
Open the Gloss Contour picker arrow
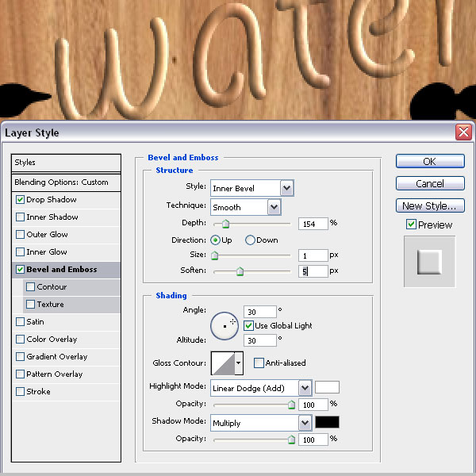click(x=239, y=363)
